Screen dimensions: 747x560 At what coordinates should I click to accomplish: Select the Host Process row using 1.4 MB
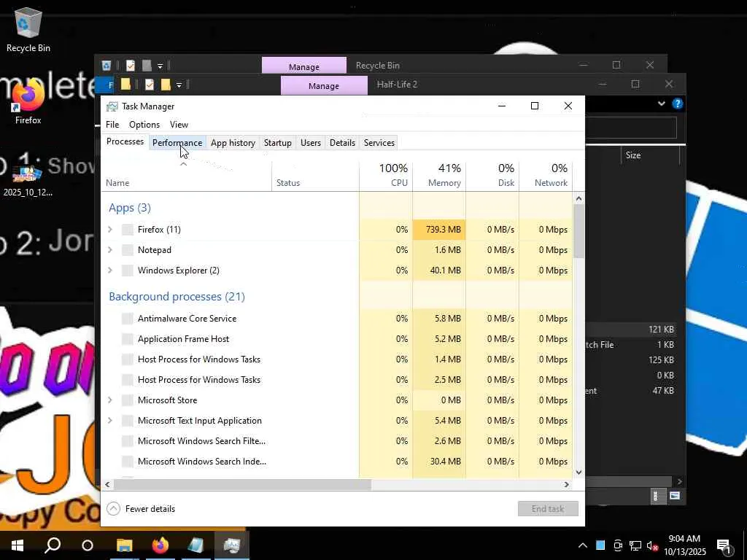click(337, 359)
